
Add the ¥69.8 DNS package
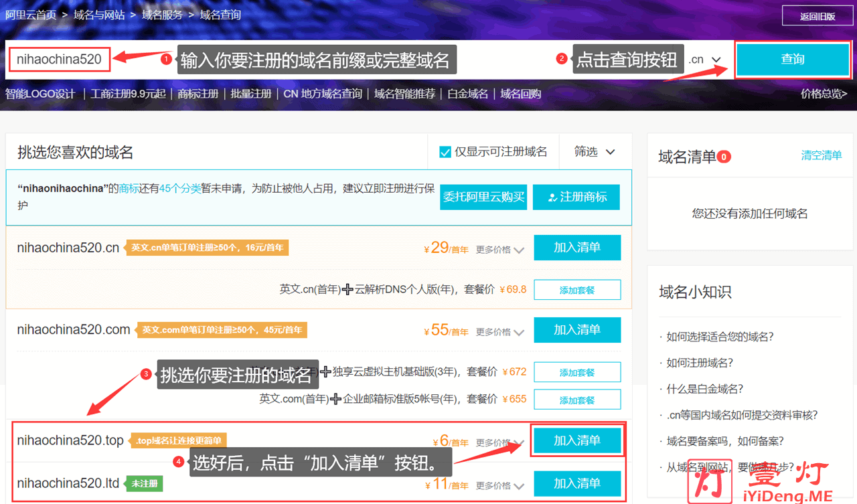click(x=577, y=290)
